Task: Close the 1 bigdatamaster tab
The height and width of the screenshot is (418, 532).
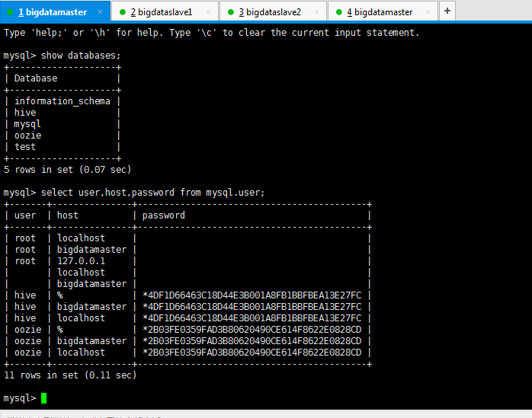Action: click(x=100, y=12)
